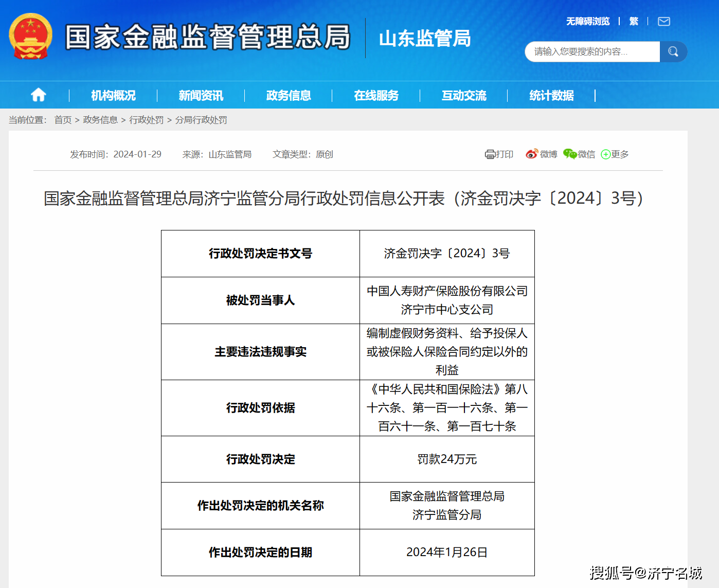The height and width of the screenshot is (588, 719).
Task: Open 机构概况 menu
Action: coord(113,95)
